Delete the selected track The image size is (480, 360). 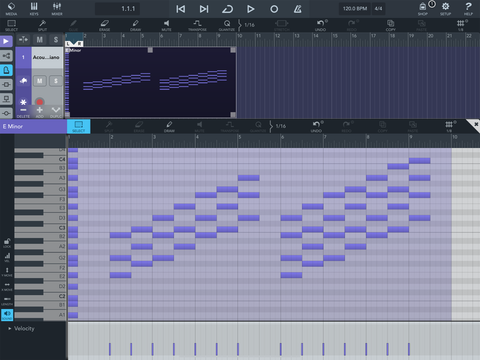(x=23, y=112)
